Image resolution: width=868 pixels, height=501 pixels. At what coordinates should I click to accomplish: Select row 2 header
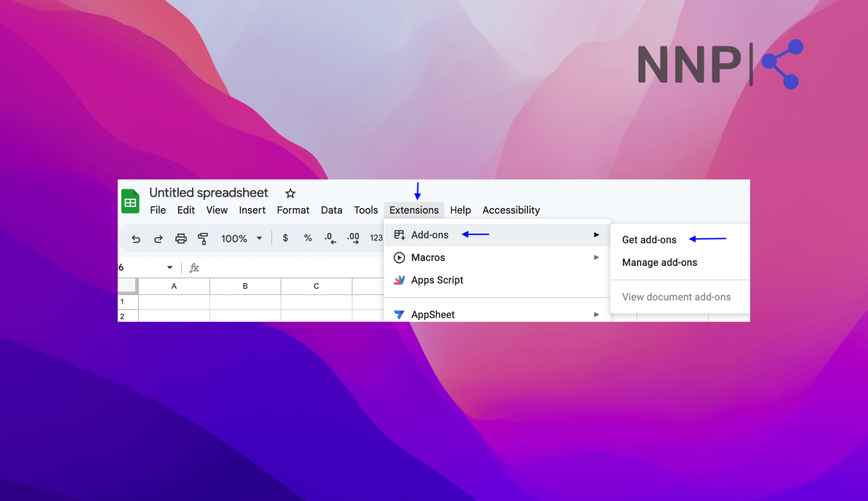tap(128, 316)
